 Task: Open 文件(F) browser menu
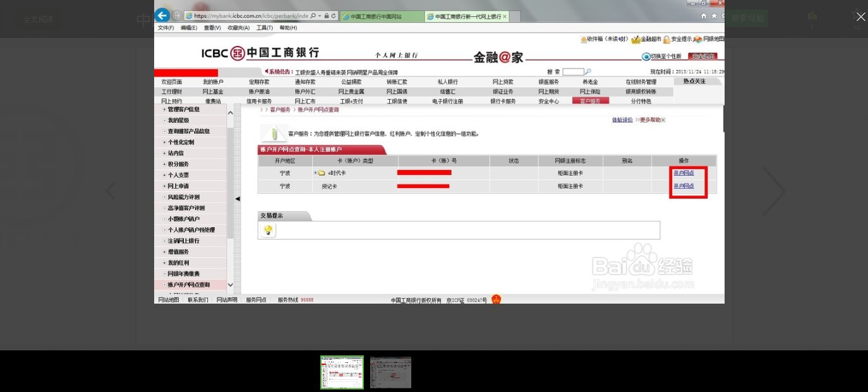pyautogui.click(x=166, y=28)
